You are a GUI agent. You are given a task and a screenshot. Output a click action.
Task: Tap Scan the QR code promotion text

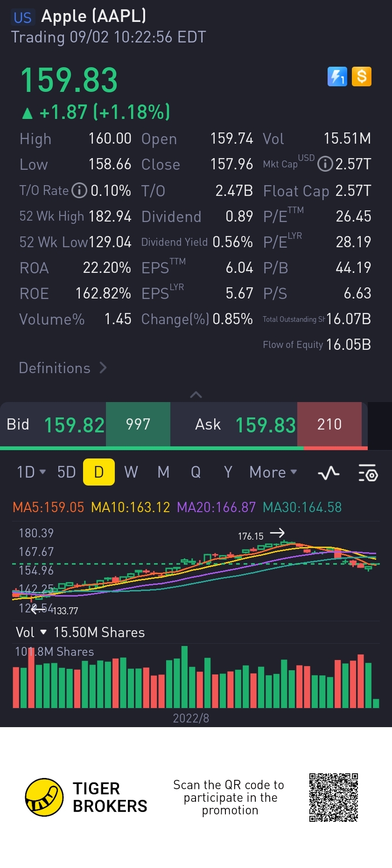pos(229,798)
